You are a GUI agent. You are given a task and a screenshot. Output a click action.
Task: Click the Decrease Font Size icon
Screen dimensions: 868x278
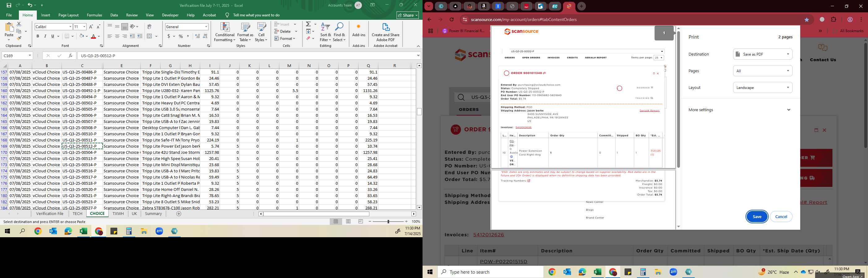tap(98, 27)
